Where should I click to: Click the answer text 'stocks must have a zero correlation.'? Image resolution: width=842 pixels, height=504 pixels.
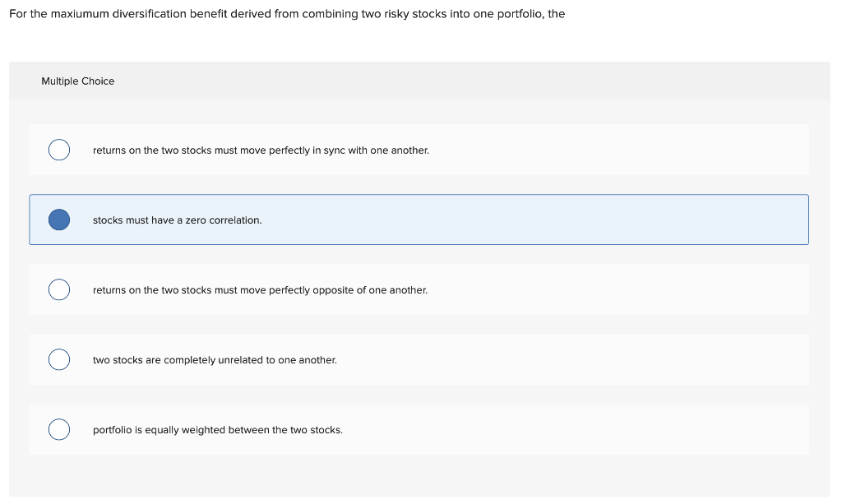177,220
